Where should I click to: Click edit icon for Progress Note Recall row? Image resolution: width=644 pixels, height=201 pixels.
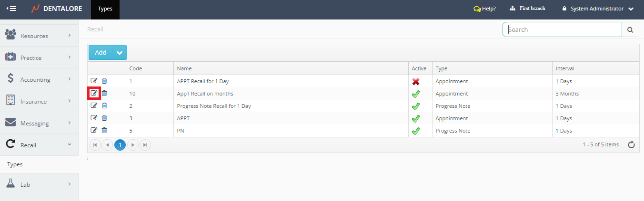(94, 106)
